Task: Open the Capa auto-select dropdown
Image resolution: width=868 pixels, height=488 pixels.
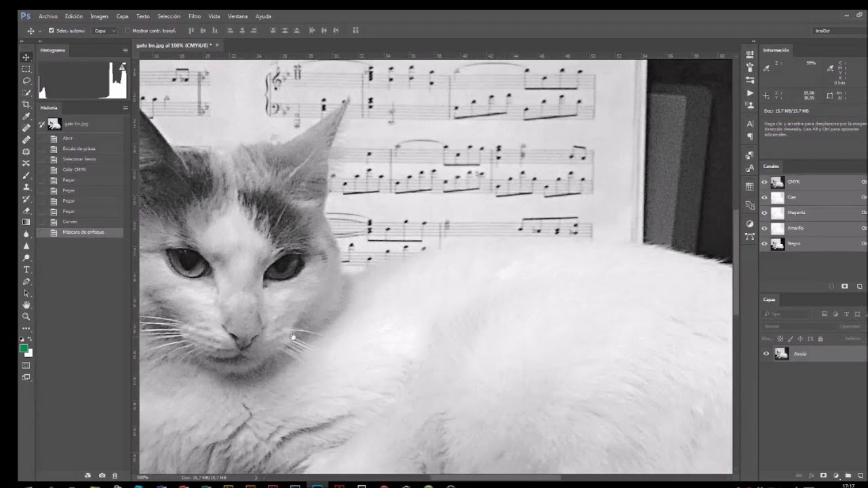Action: click(x=104, y=30)
